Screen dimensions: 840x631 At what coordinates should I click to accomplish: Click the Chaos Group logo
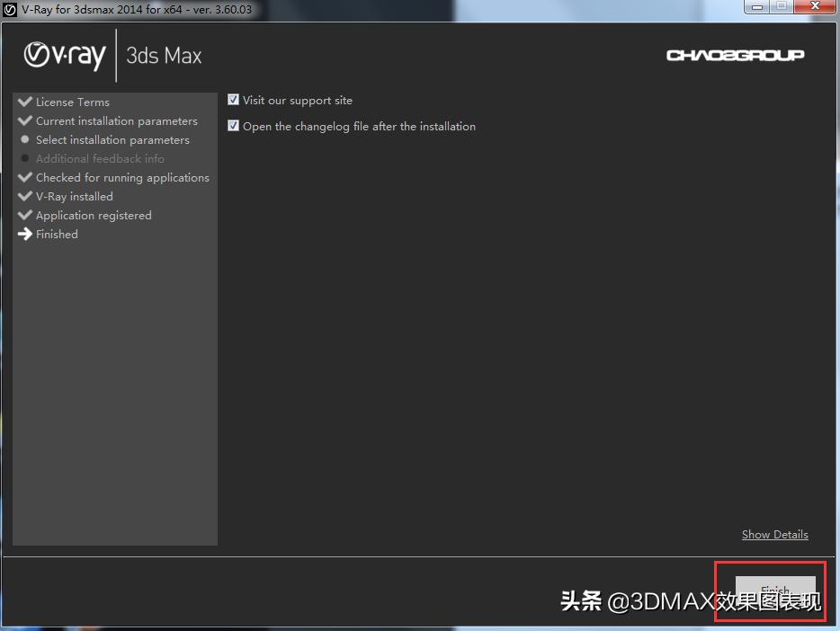(735, 55)
